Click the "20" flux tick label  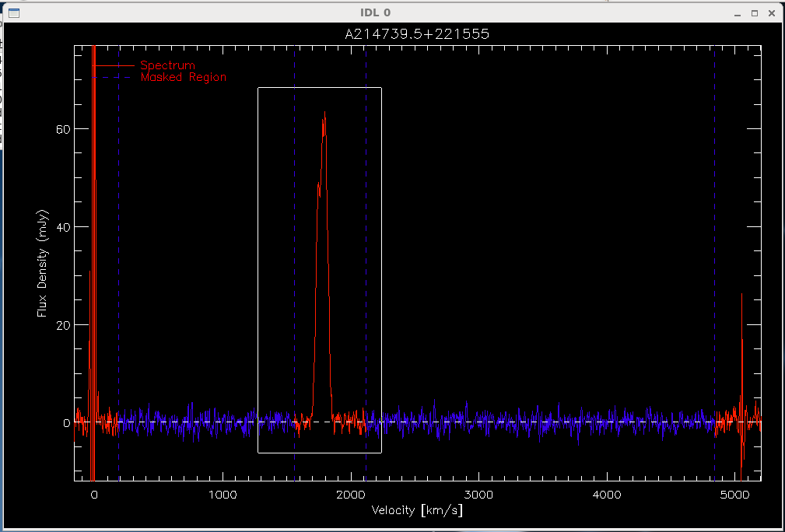pyautogui.click(x=63, y=325)
